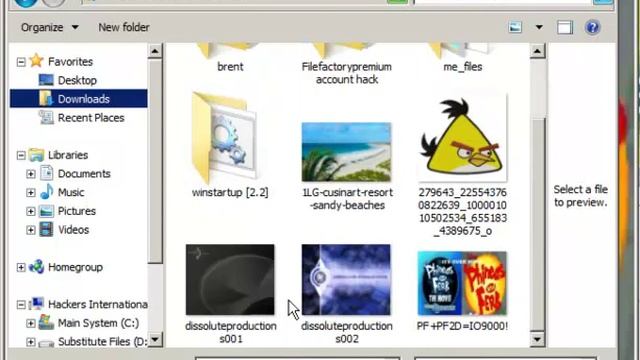
Task: Select Hackers Internationa computer label
Action: click(x=98, y=304)
